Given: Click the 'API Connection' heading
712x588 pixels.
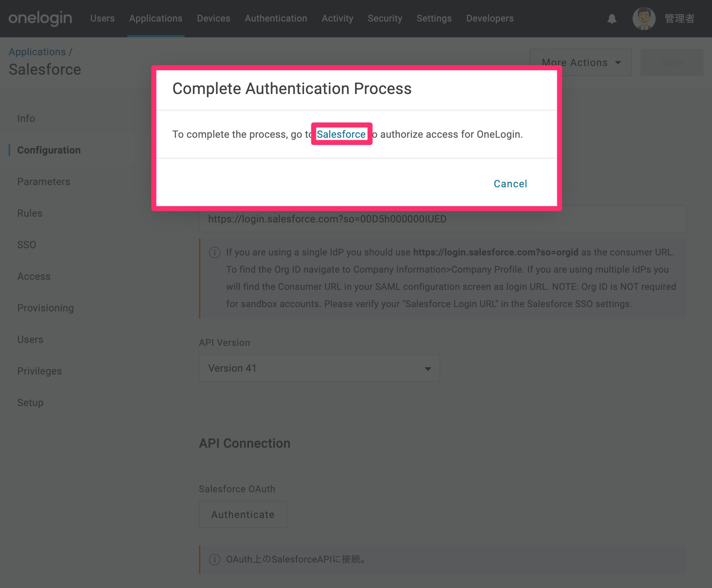Looking at the screenshot, I should pyautogui.click(x=245, y=443).
